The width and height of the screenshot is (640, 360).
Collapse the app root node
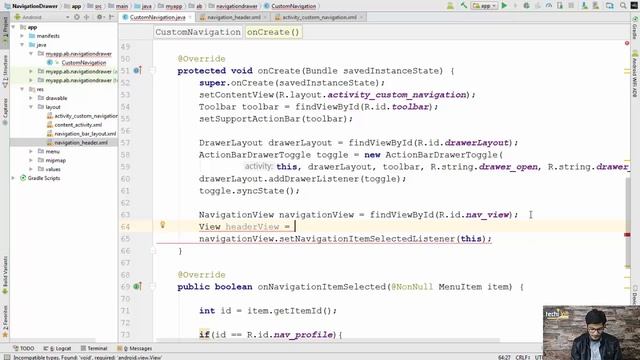(x=13, y=27)
